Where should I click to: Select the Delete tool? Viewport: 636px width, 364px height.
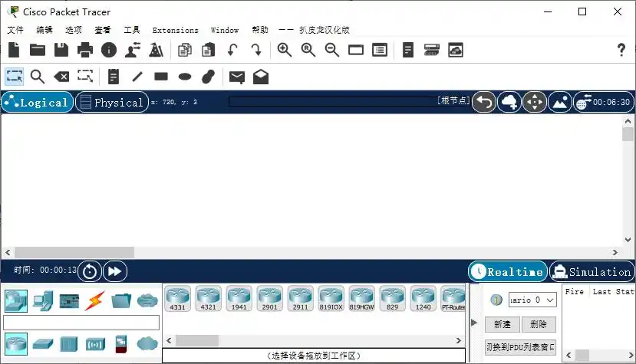click(x=61, y=77)
